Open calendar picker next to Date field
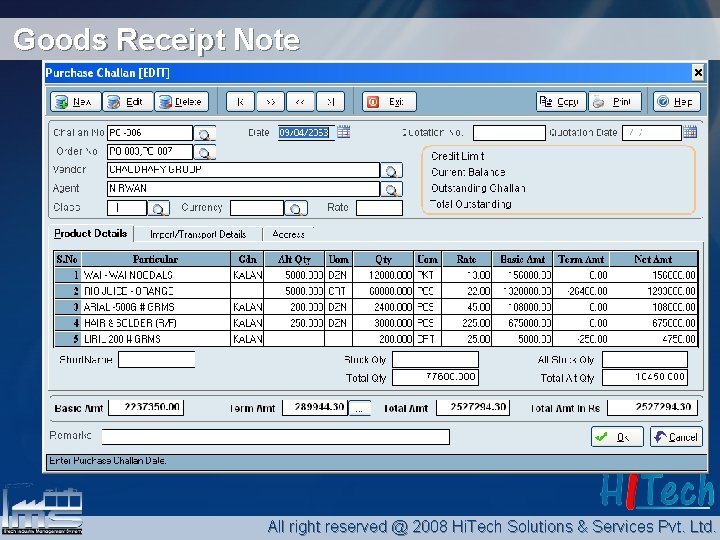Image resolution: width=720 pixels, height=540 pixels. click(x=343, y=132)
